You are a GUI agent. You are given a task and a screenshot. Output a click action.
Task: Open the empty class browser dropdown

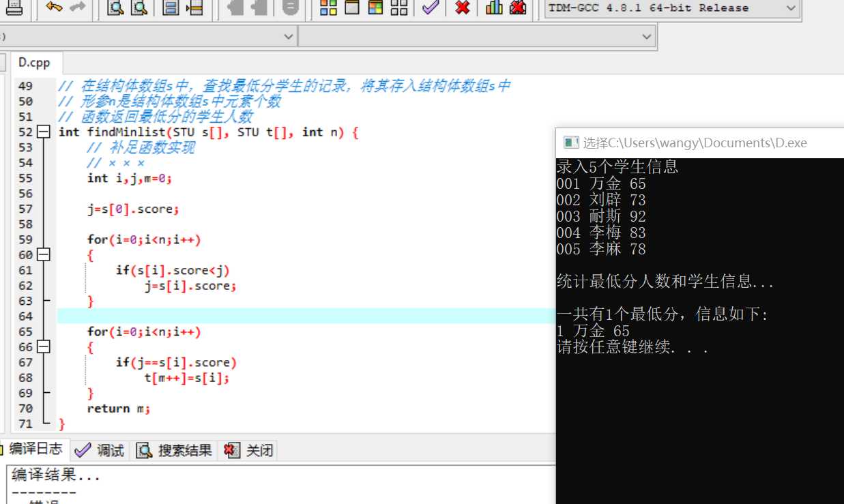point(477,36)
